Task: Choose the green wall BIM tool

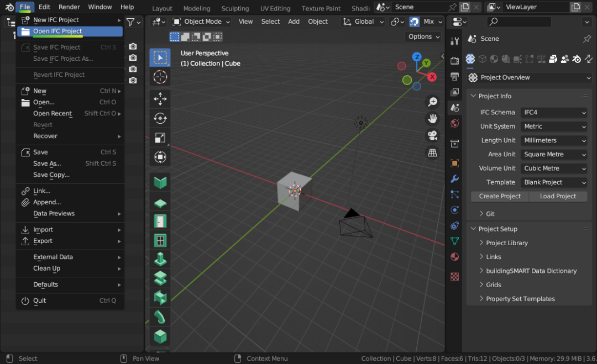Action: click(160, 183)
